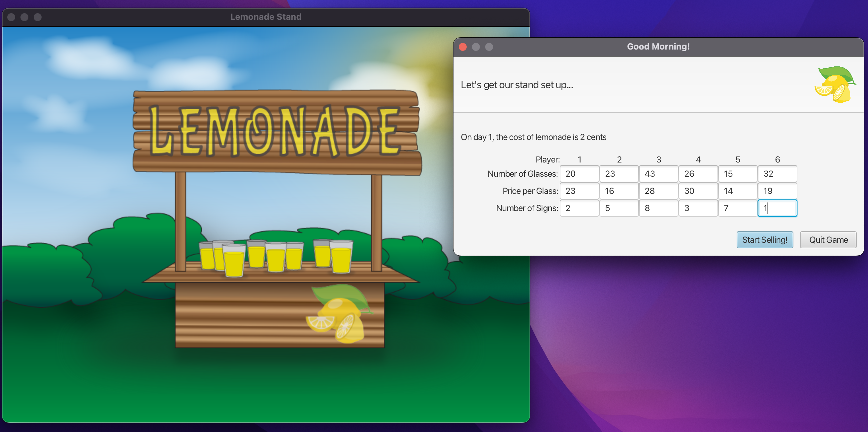Click the 'Price per Glass:' label
Screen dimensions: 868x432
tap(530, 191)
